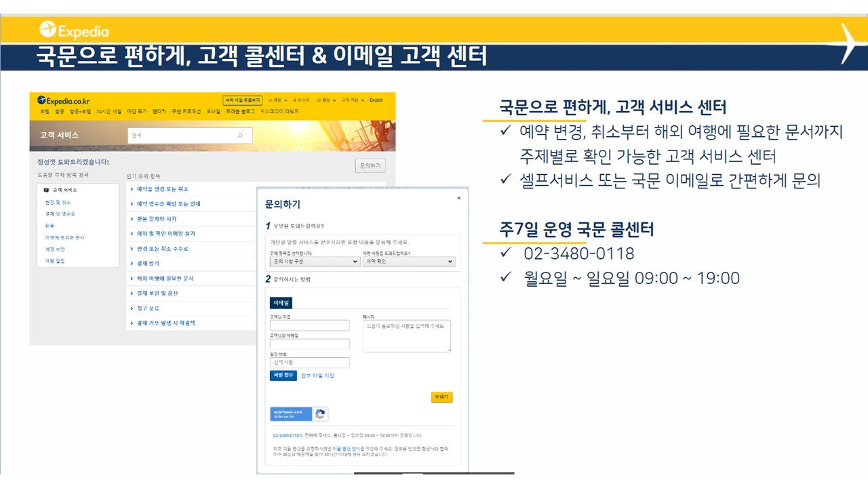Viewport: 868px width, 488px height.
Task: Click the heading 주7일 운영 국문 콜센터
Action: click(577, 229)
